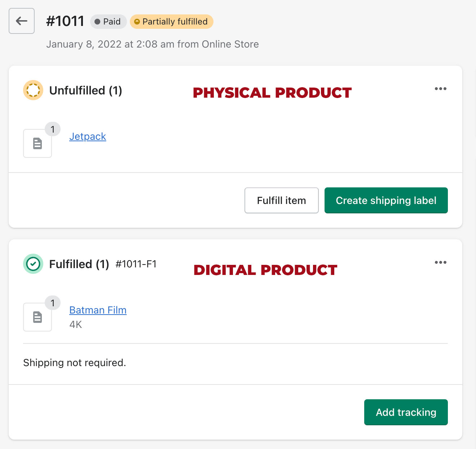This screenshot has width=476, height=449.
Task: Click the fulfilled checkmark status icon
Action: [33, 264]
